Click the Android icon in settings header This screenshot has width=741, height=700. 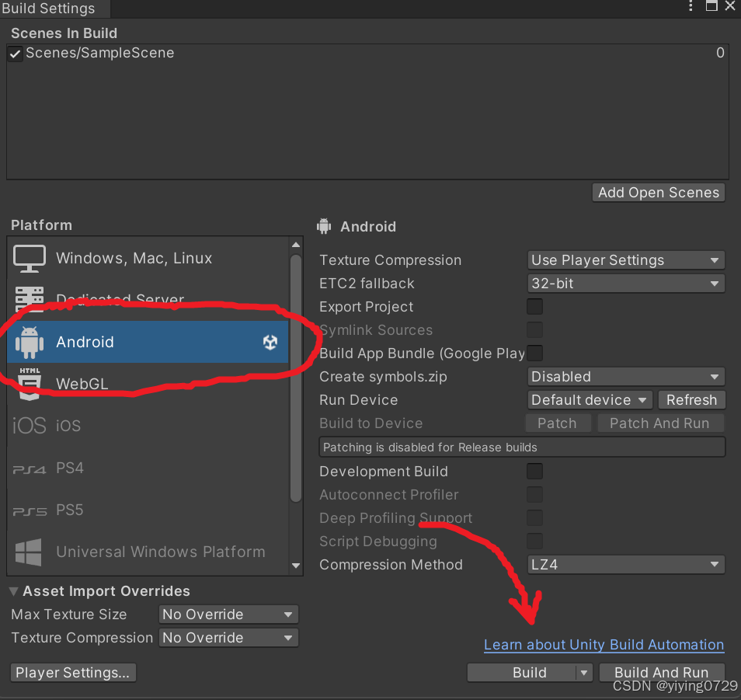[x=324, y=226]
